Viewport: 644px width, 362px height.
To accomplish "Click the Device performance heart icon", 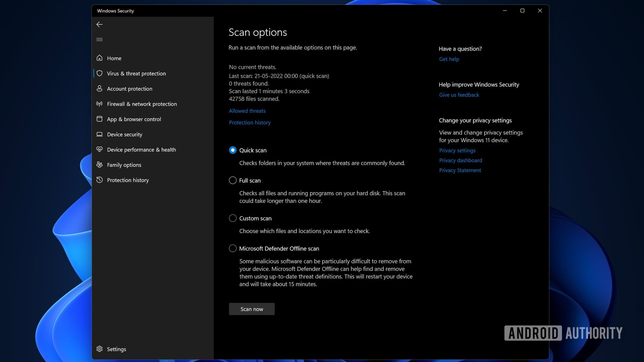I will (99, 149).
